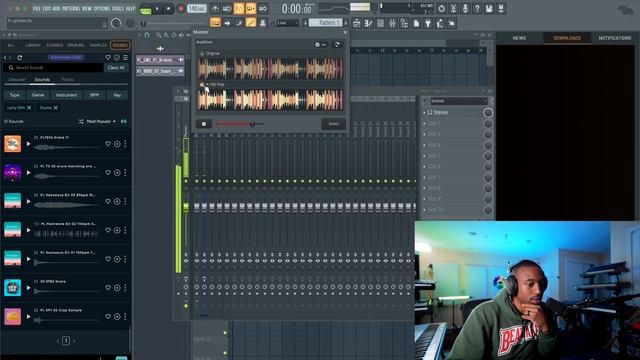Click the one-click audio recording microphone icon
This screenshot has height=360, width=640.
(465, 9)
